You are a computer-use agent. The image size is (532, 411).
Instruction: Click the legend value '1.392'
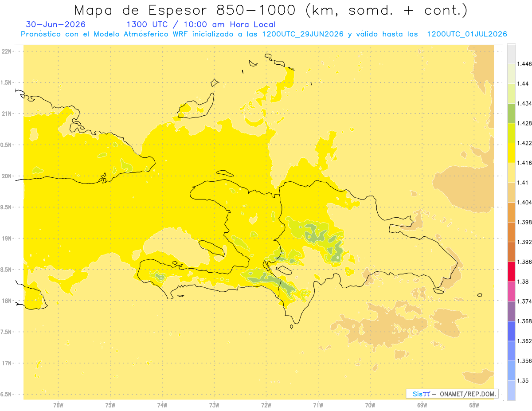click(524, 242)
